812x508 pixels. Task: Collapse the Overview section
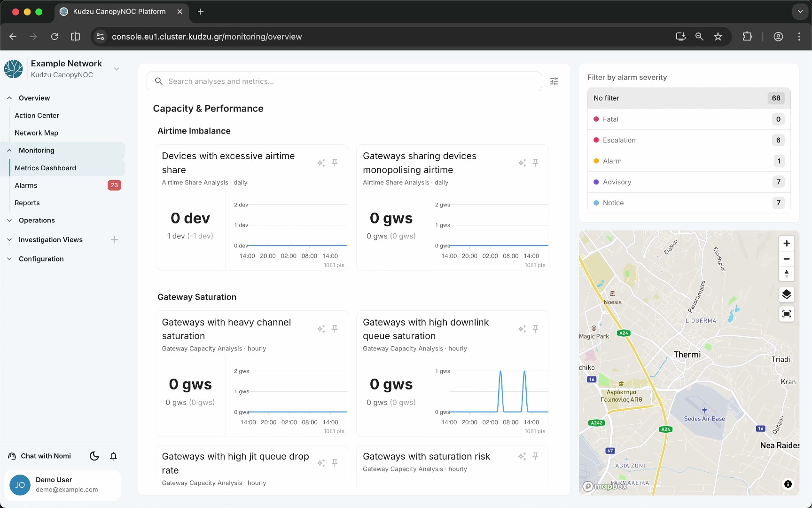point(9,98)
